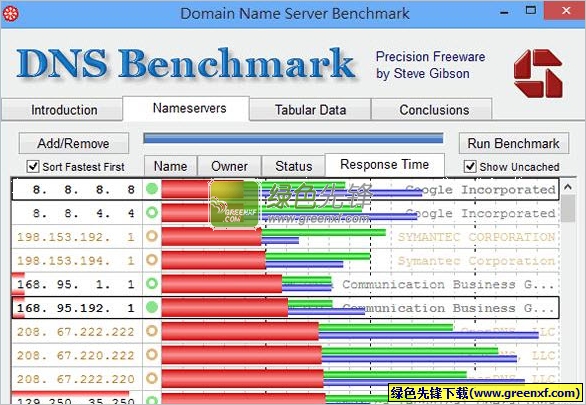This screenshot has width=586, height=405.
Task: Click the vertical scrollbar thumb
Action: click(568, 208)
